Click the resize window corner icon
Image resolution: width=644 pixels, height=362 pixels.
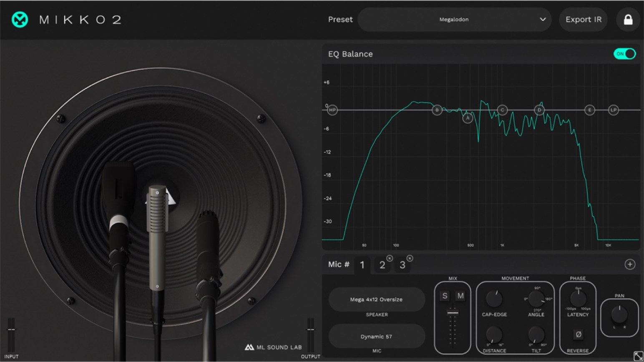click(638, 356)
